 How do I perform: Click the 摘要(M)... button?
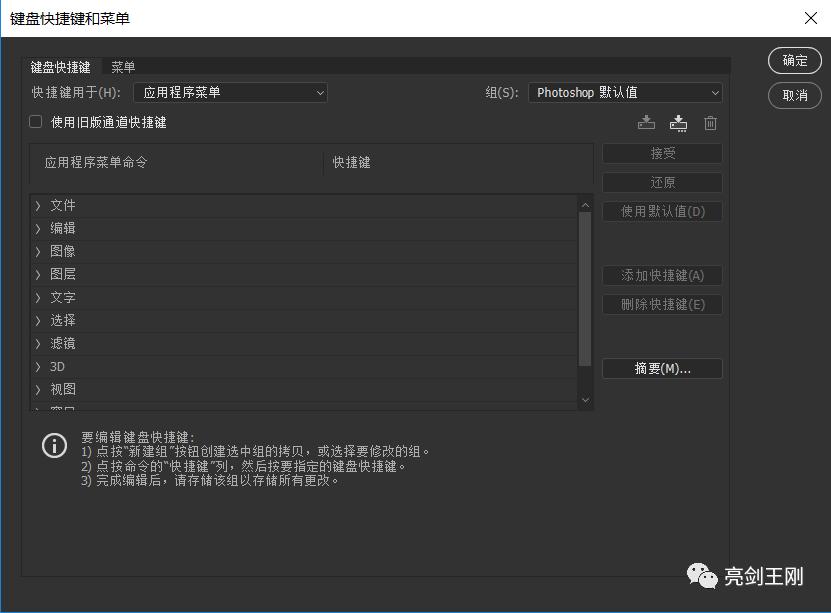662,368
